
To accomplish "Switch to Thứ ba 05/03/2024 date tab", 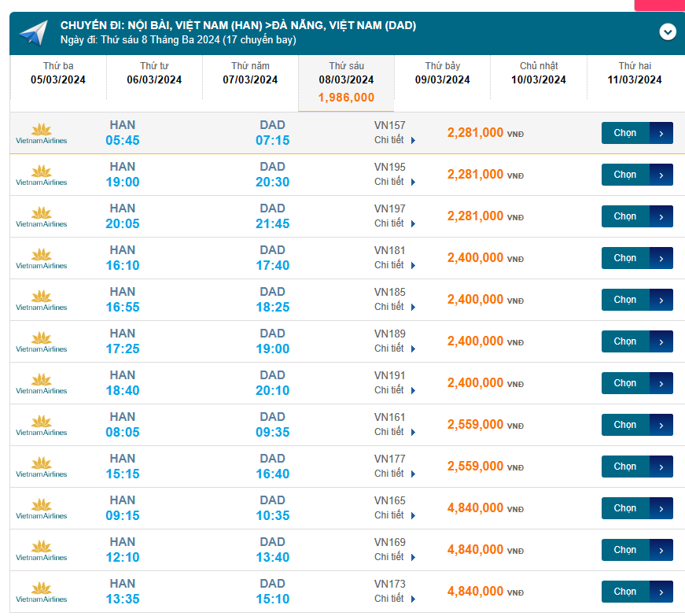I will point(58,73).
